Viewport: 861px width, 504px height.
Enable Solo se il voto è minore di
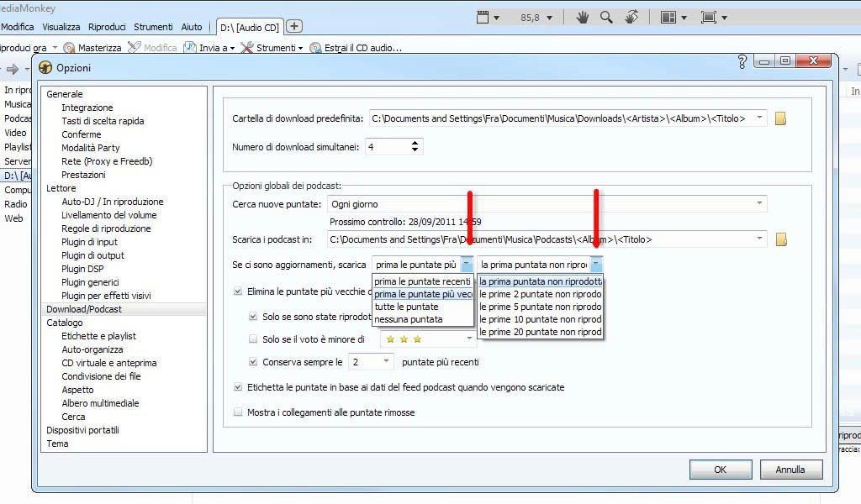click(x=253, y=339)
